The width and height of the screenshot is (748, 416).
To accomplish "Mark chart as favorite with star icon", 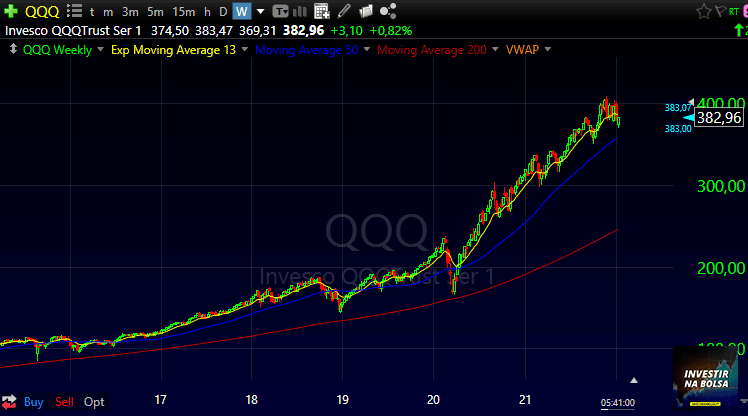I will click(x=704, y=11).
